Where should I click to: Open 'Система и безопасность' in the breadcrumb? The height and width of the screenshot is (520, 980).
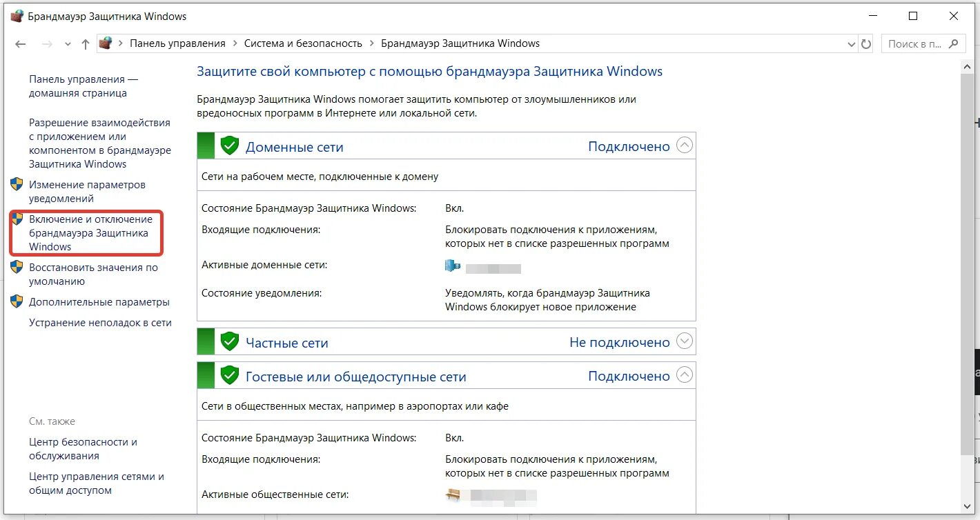303,43
